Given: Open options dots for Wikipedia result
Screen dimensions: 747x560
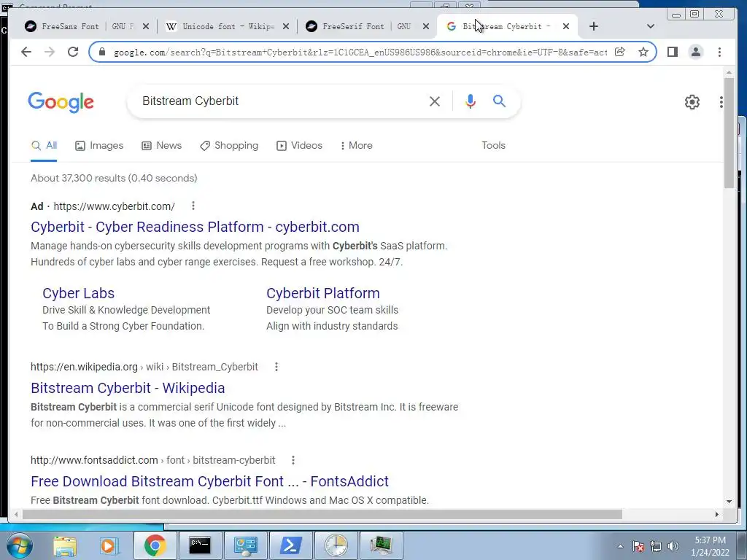Looking at the screenshot, I should 276,367.
